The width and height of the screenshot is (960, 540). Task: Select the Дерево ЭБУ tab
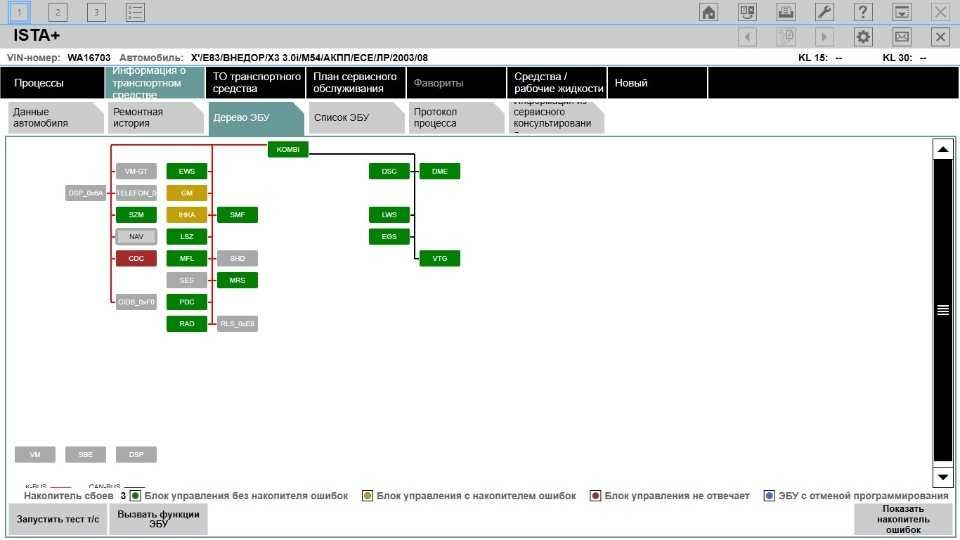[256, 118]
